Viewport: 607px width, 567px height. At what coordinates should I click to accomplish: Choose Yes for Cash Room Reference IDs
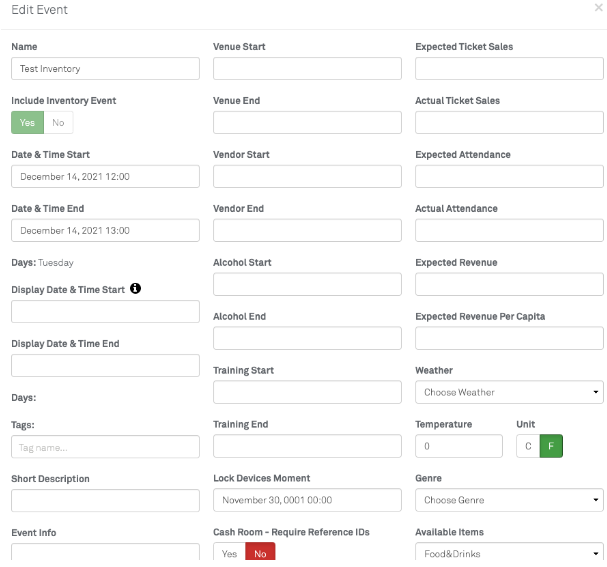tap(229, 554)
